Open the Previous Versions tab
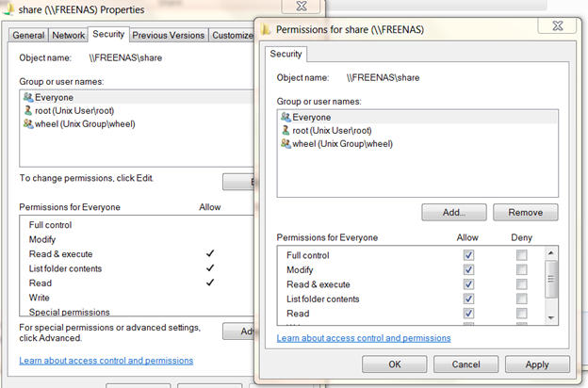The image size is (588, 388). [x=168, y=35]
